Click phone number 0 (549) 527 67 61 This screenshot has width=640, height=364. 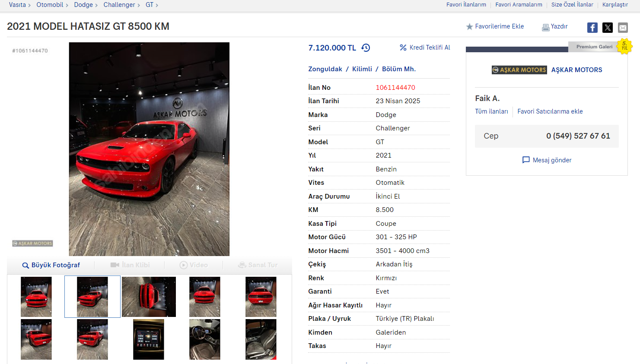point(578,136)
